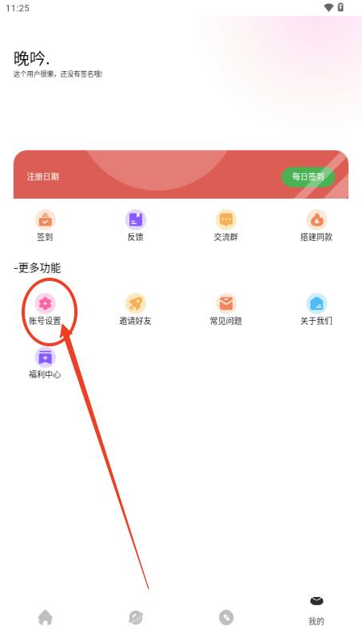Select the 我的 profile tab
The height and width of the screenshot is (644, 362).
pyautogui.click(x=316, y=611)
